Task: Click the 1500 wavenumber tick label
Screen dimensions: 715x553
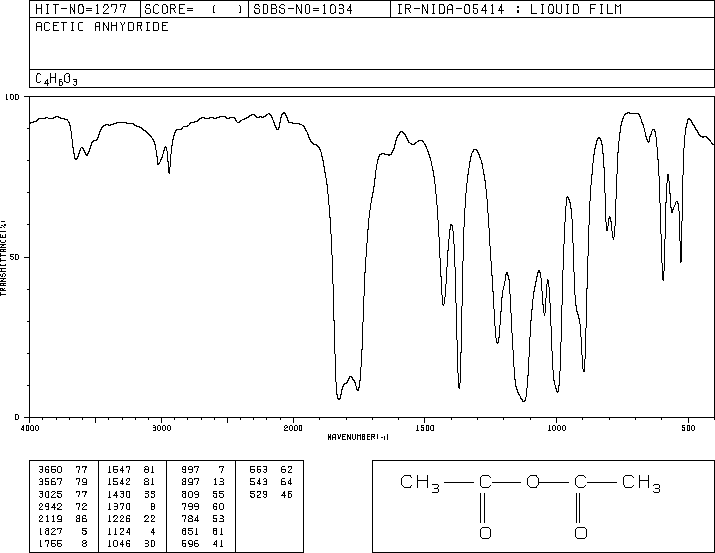Action: (x=424, y=427)
